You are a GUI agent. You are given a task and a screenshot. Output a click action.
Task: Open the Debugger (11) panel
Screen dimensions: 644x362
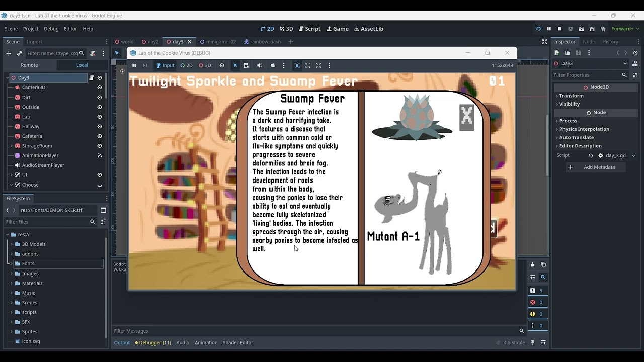point(153,343)
